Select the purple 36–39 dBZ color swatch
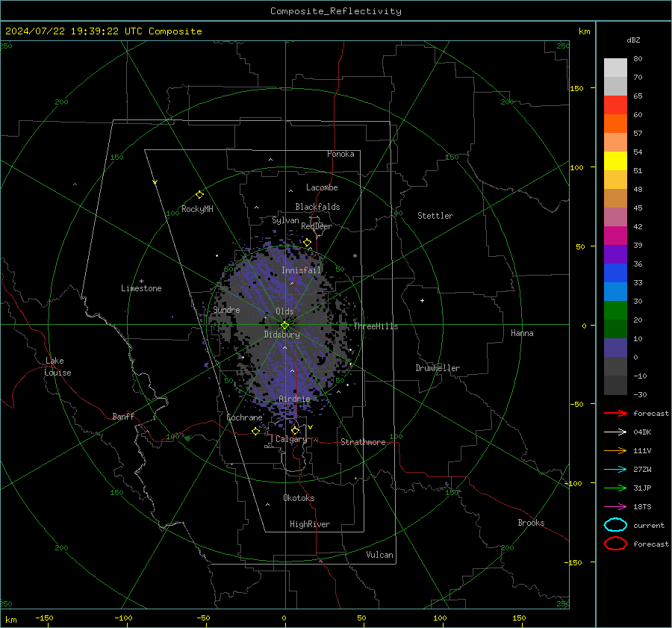 [x=615, y=254]
